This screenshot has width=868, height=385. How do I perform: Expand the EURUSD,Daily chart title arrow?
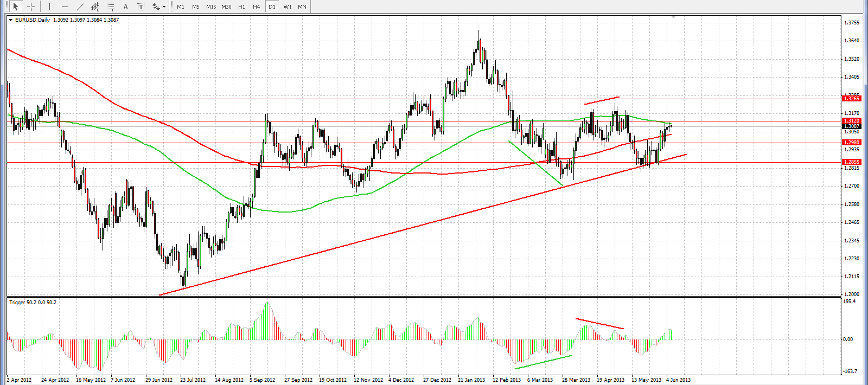(x=10, y=20)
